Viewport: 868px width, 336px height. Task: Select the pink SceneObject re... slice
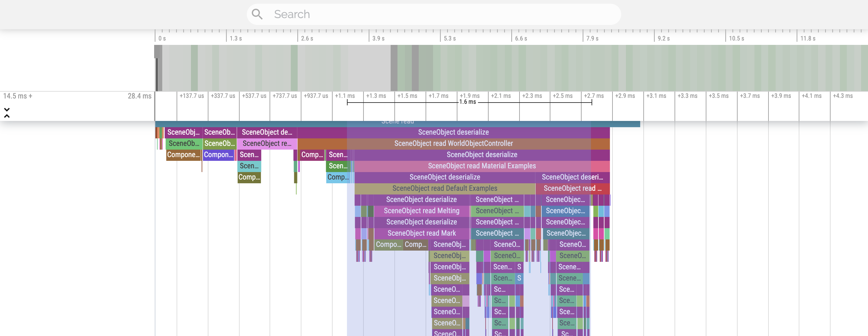(x=267, y=143)
